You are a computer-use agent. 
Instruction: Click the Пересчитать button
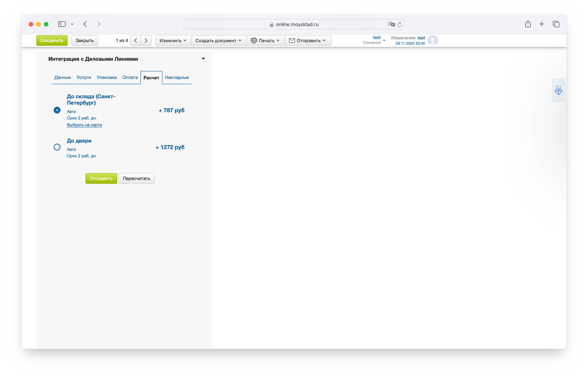coord(136,178)
